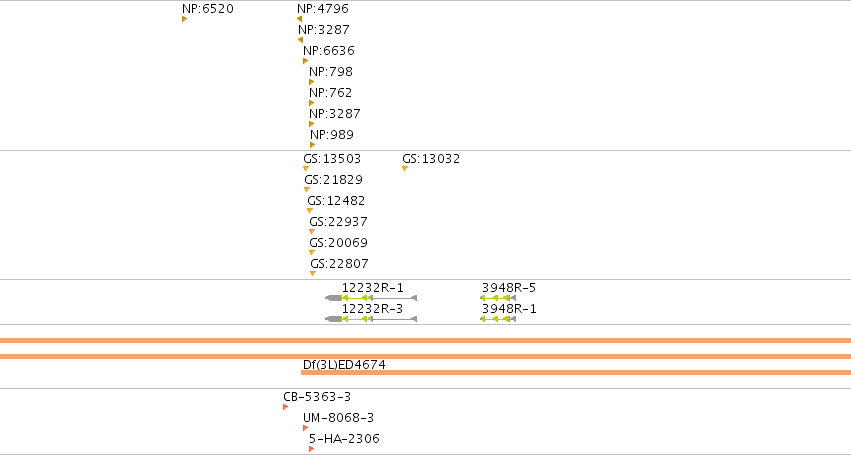Click the insertion marker under GS:12482
Image resolution: width=851 pixels, height=455 pixels.
click(310, 211)
